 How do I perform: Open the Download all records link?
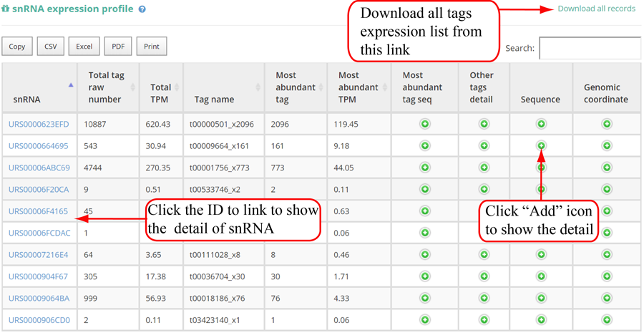(x=596, y=9)
